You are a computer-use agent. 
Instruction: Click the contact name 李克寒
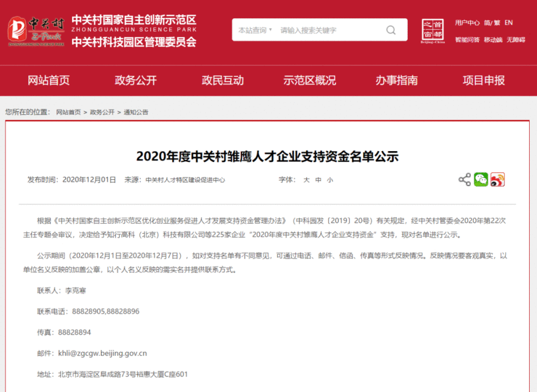76,290
